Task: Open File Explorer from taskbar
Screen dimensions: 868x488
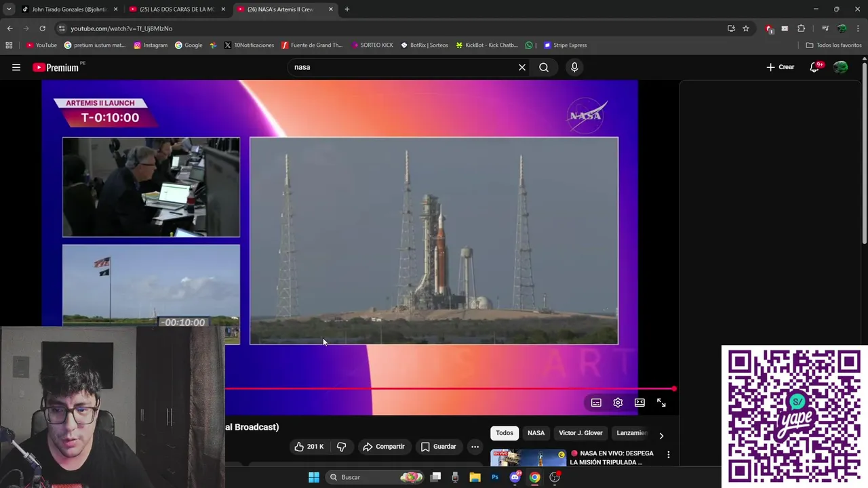Action: click(475, 477)
